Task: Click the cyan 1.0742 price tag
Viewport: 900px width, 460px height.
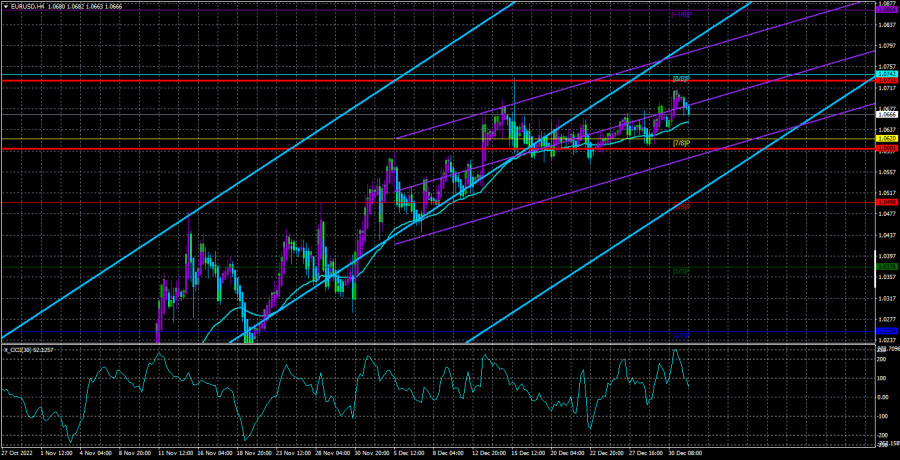Action: pyautogui.click(x=887, y=75)
